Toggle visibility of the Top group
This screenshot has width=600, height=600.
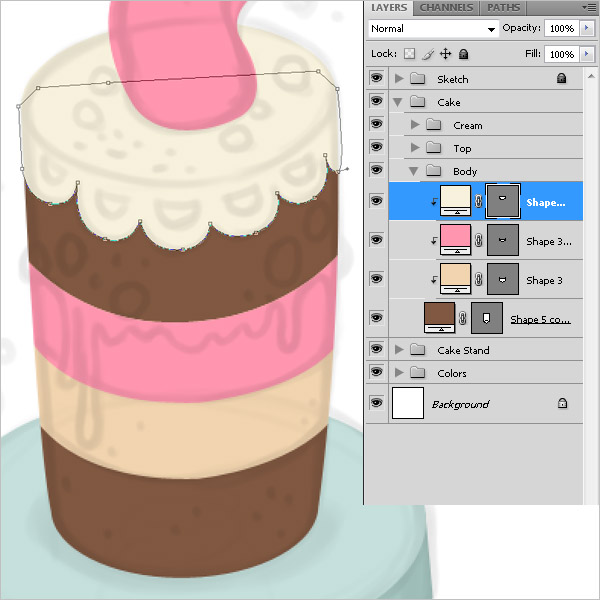pyautogui.click(x=377, y=147)
